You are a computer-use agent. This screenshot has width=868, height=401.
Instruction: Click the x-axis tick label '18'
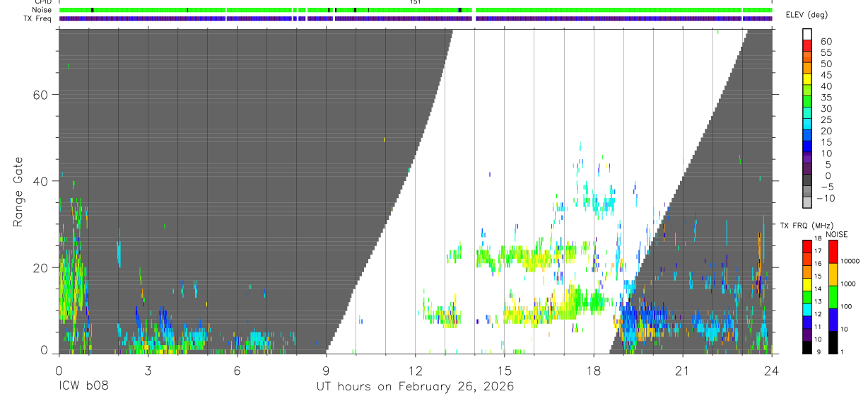click(x=593, y=371)
